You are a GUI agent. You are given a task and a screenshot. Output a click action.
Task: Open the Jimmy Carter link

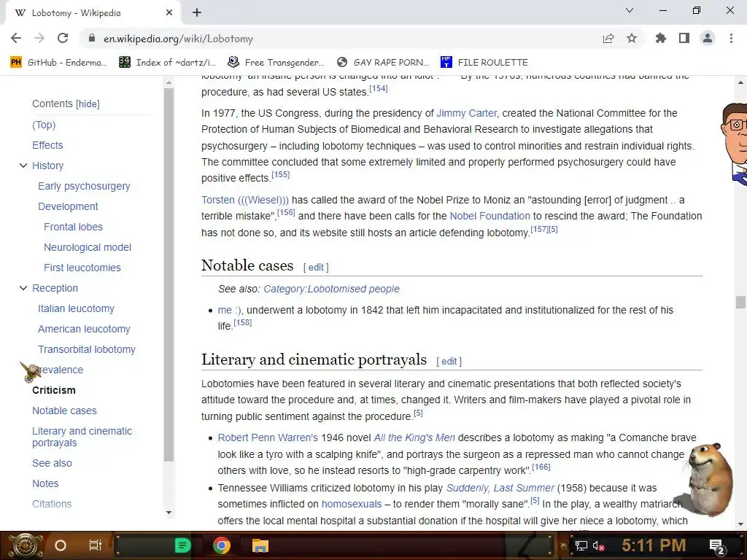tap(467, 113)
